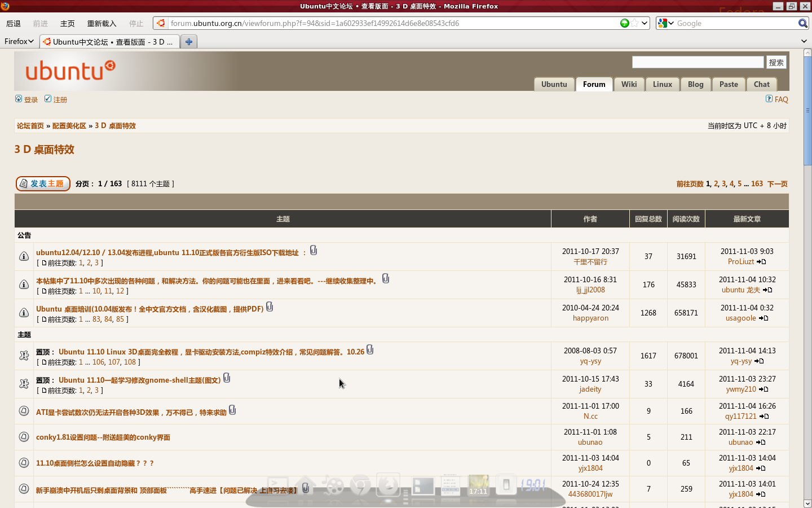This screenshot has width=812, height=508.
Task: Open the Chat site tab
Action: [x=761, y=84]
